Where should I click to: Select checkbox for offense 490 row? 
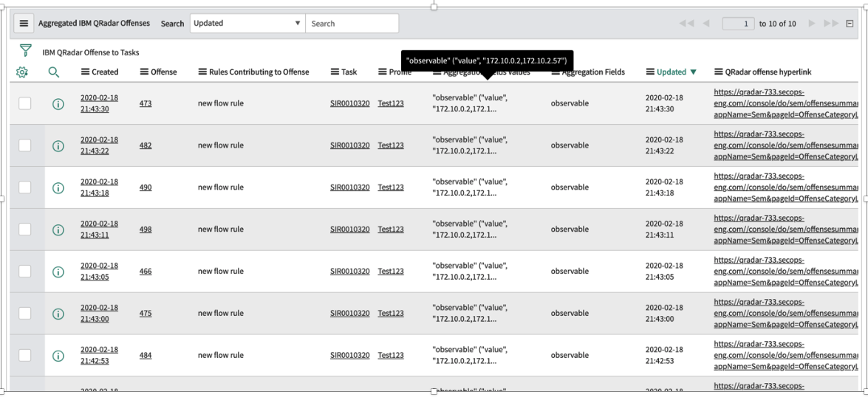[x=25, y=187]
